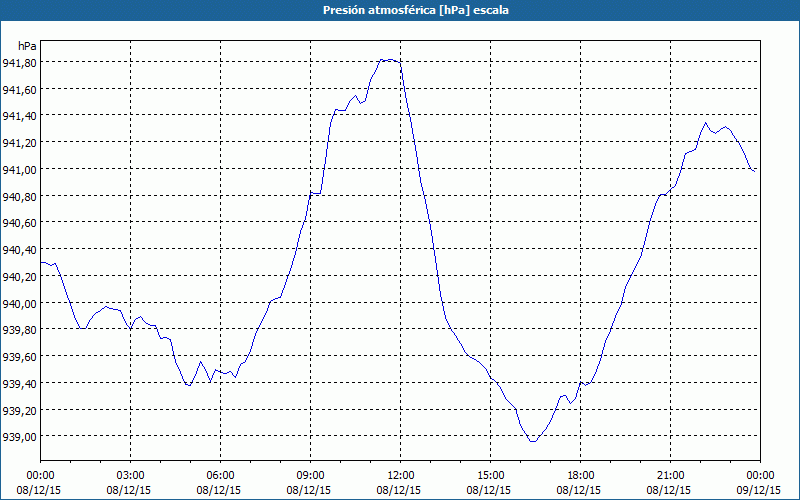Click the 12:00 time label

coord(401,476)
